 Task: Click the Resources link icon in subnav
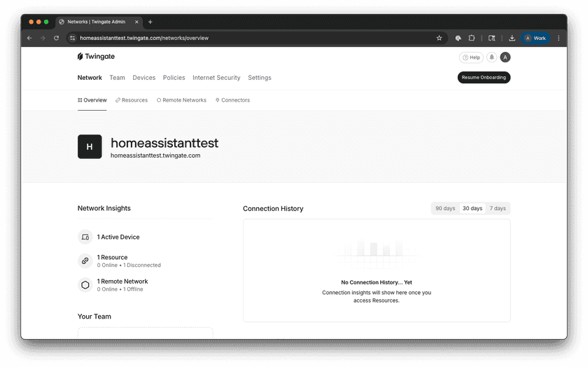pos(118,100)
